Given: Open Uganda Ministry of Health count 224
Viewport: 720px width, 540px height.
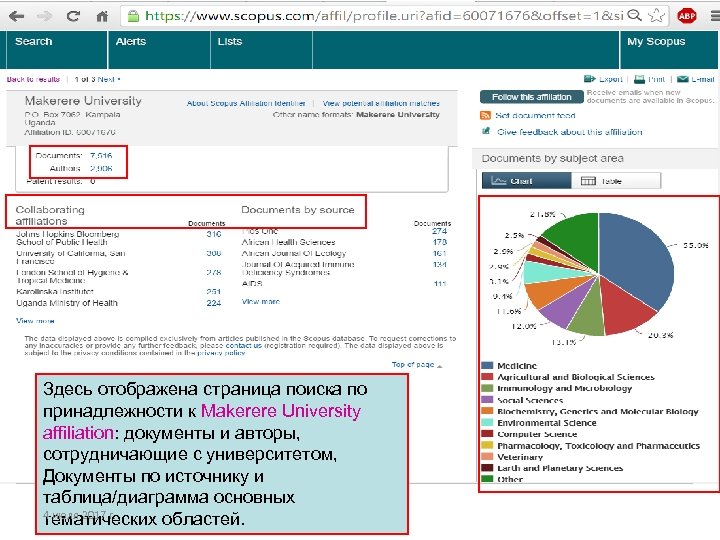Looking at the screenshot, I should point(214,303).
